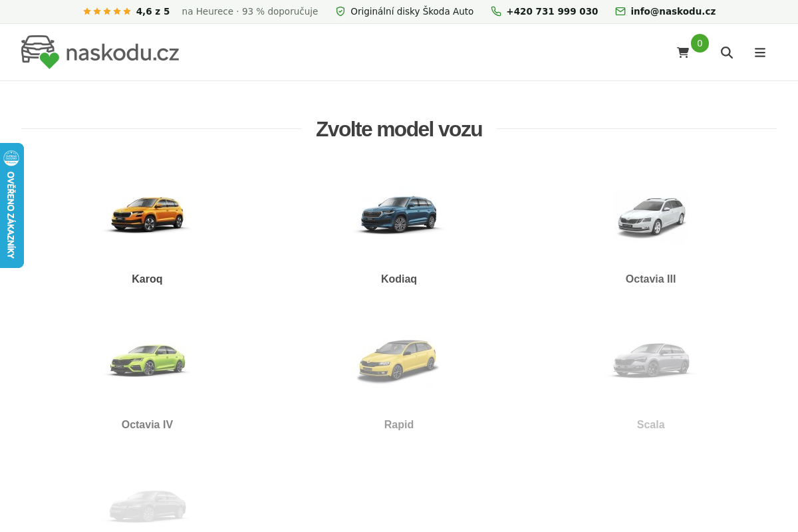Screen dimensions: 798x532
Task: Select the yellow Rapid car image
Action: point(399,361)
